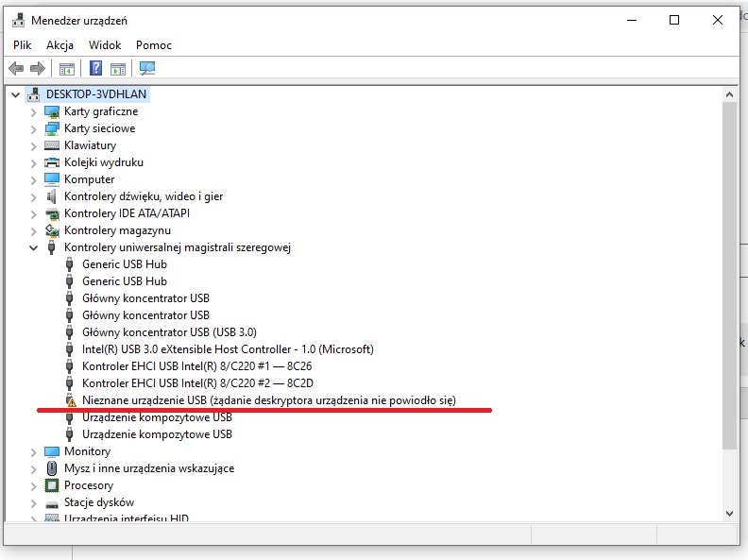748x560 pixels.
Task: Expand the Klawiatury category
Action: tap(33, 146)
